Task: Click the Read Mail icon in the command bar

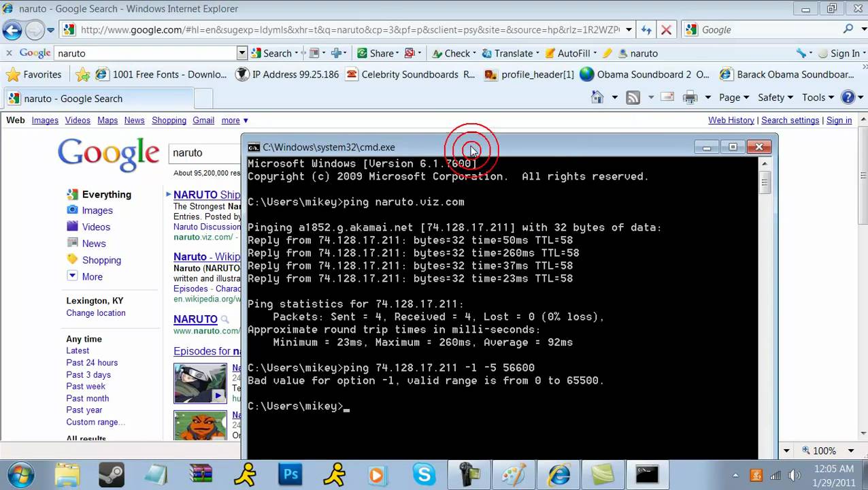Action: point(667,98)
